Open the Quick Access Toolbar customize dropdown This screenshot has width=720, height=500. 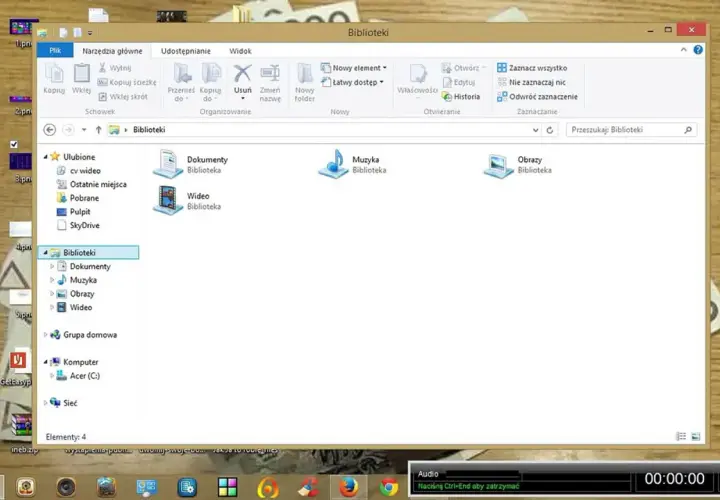[x=90, y=33]
